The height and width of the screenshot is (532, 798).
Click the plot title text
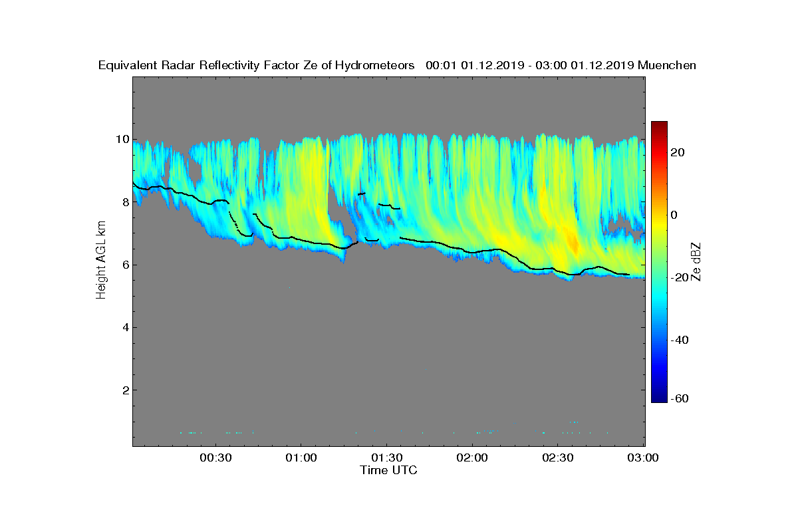coord(398,65)
